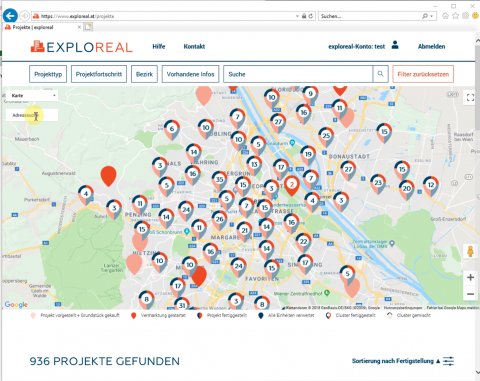
Task: Click the Filter zurücksetzen button
Action: [423, 74]
